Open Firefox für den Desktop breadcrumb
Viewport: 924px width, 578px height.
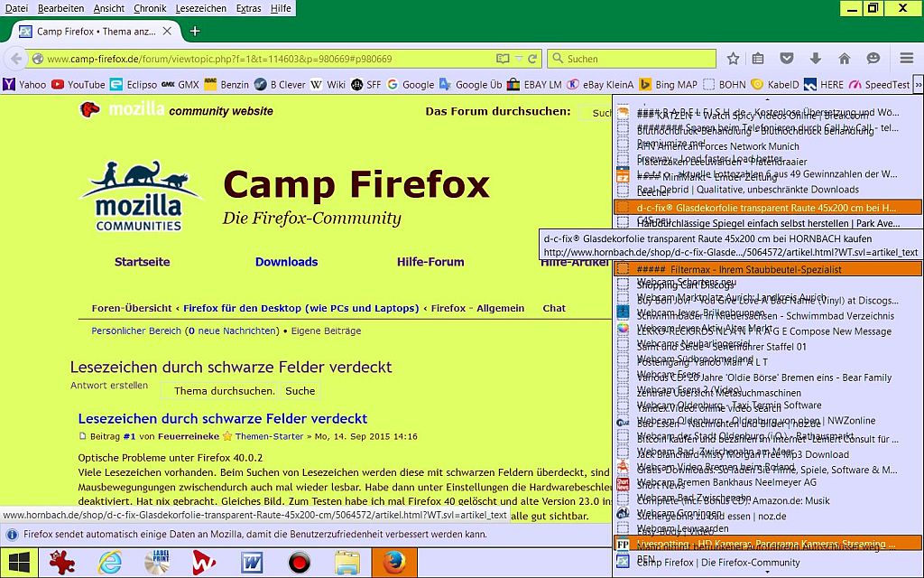301,308
